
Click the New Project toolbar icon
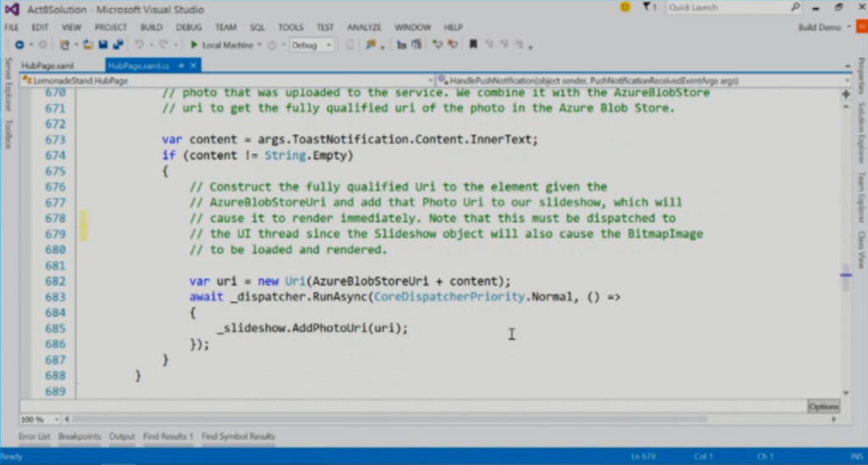pos(64,45)
